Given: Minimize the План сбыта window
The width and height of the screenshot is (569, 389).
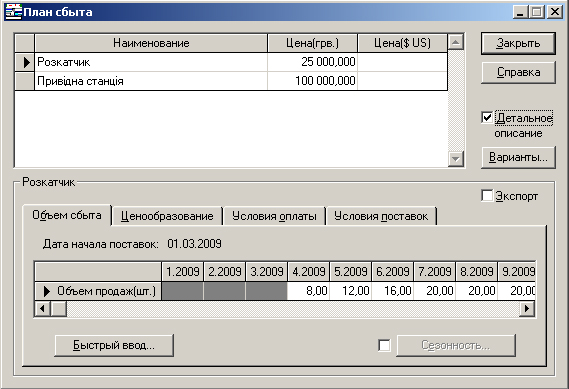Looking at the screenshot, I should point(520,12).
